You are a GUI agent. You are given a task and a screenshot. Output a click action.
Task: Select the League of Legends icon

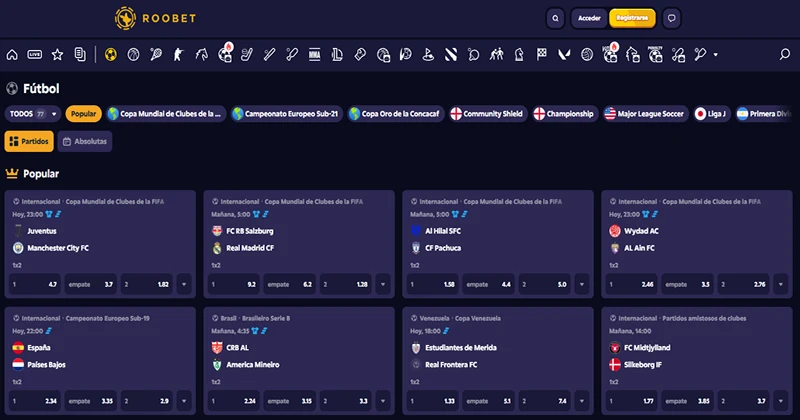(337, 55)
